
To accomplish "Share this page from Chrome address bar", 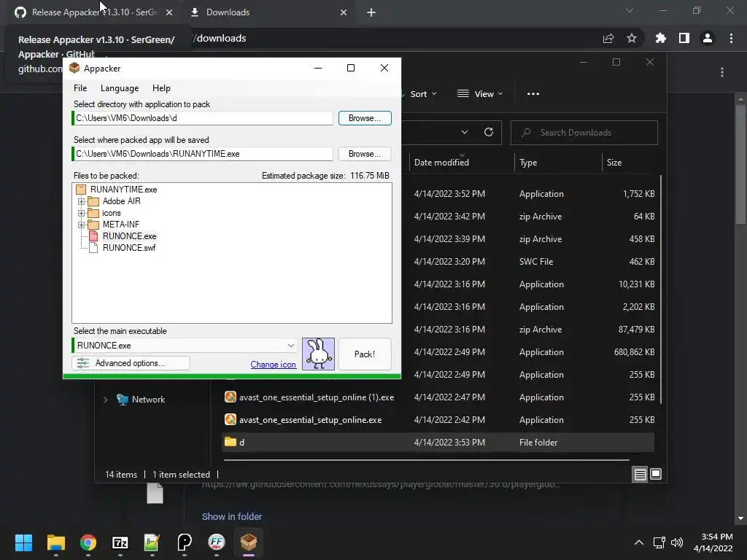I will 608,39.
